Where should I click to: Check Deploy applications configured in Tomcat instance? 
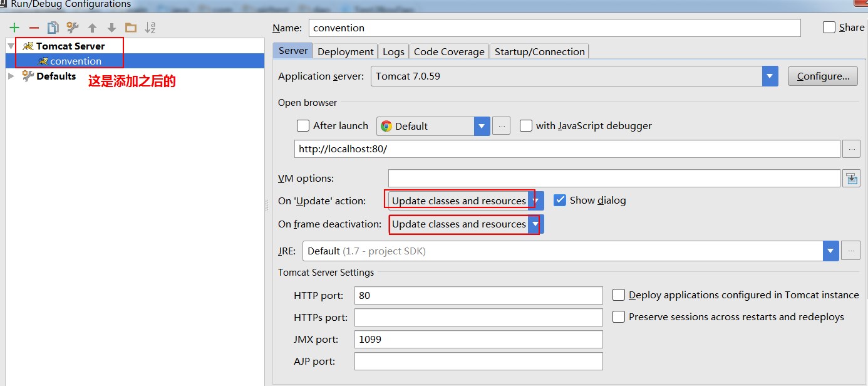619,295
